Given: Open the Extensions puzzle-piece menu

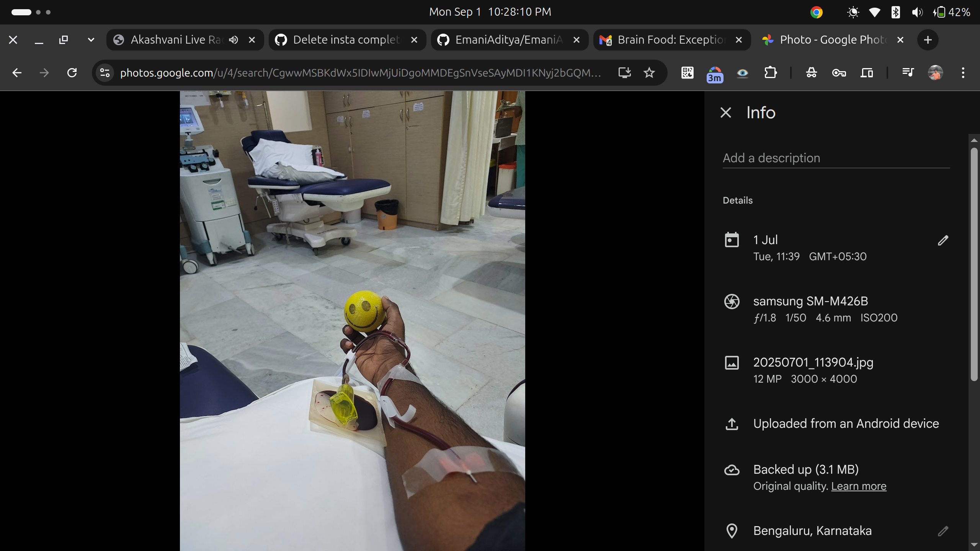Looking at the screenshot, I should click(x=770, y=73).
